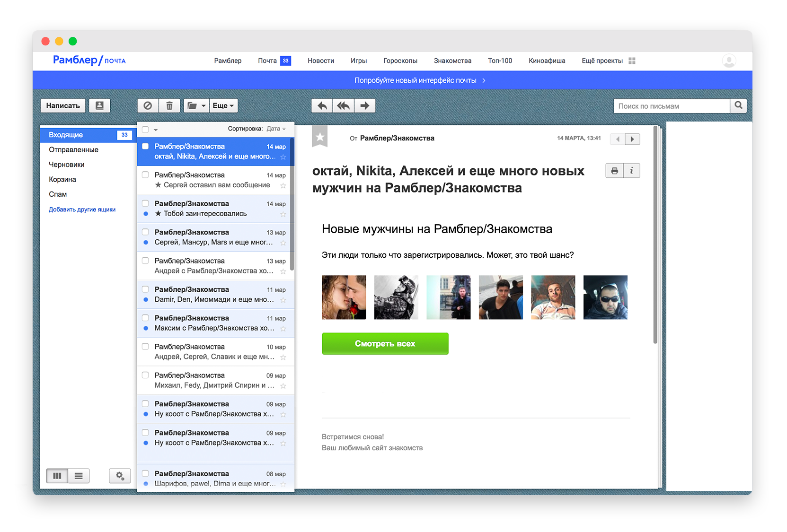Go to Топ-100 in top navigation
The image size is (787, 532).
[x=500, y=61]
